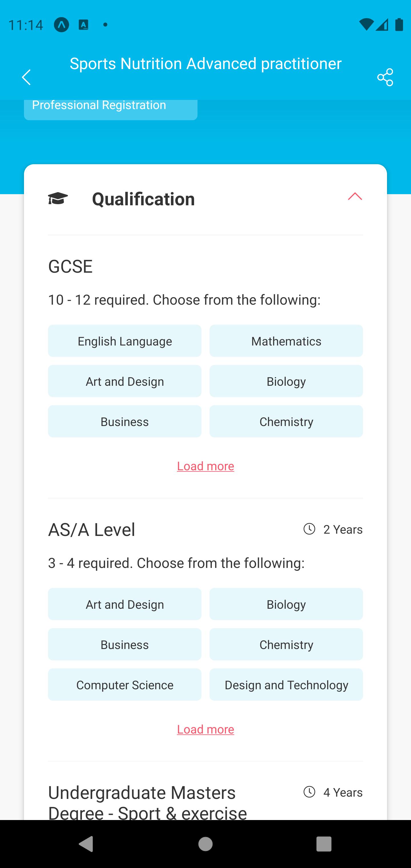
Task: Tap the back arrow in header
Action: tap(26, 77)
